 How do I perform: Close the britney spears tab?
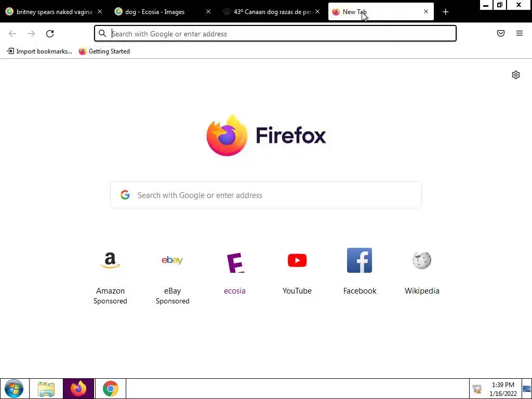100,11
